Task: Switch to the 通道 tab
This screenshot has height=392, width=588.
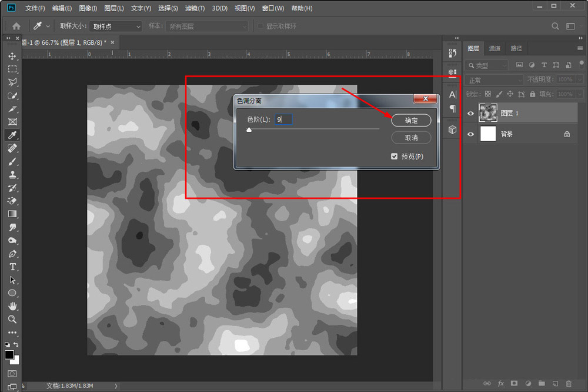Action: click(x=495, y=48)
